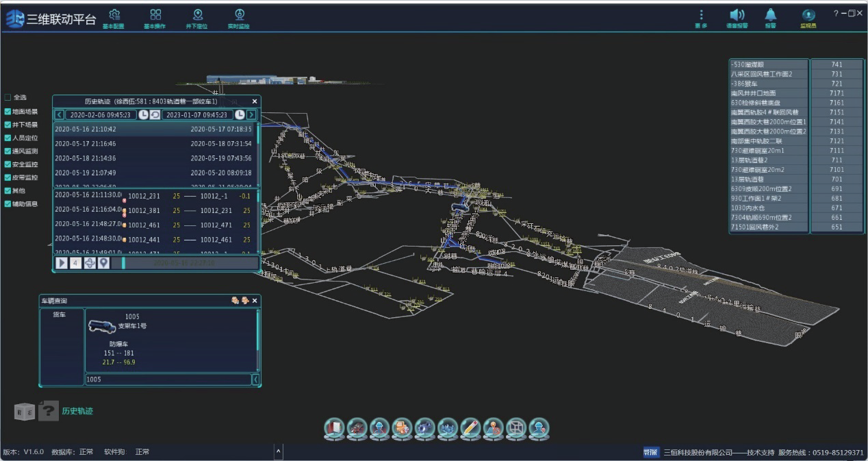This screenshot has width=868, height=461.
Task: Enable the 全选 checkbox
Action: 8,97
